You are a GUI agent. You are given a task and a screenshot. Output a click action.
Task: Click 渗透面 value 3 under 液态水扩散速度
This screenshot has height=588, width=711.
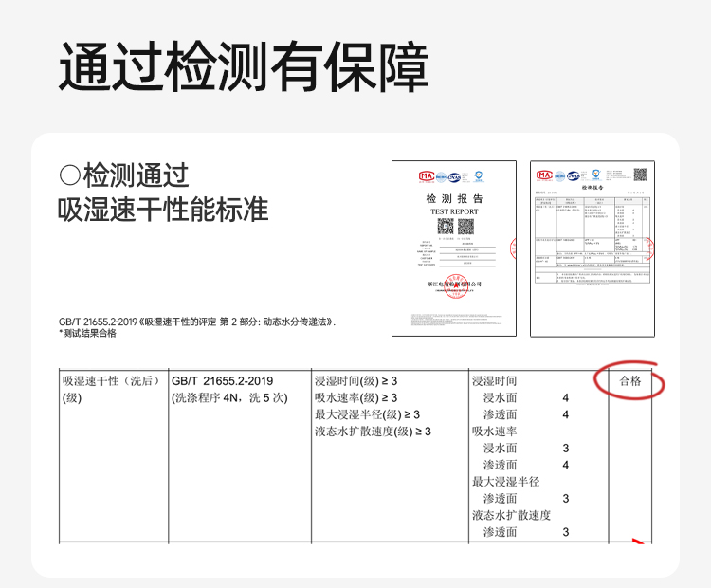(x=565, y=532)
